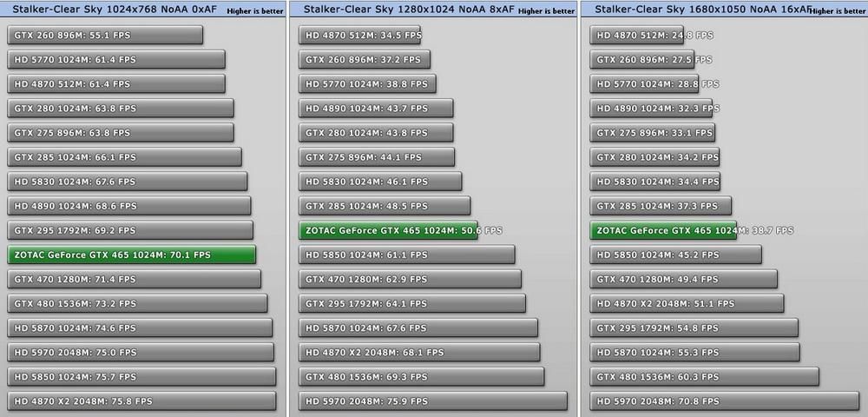Select the GTX 280 1024M 34.2 FPS bar
Screen dimensions: 868x417
coord(654,156)
